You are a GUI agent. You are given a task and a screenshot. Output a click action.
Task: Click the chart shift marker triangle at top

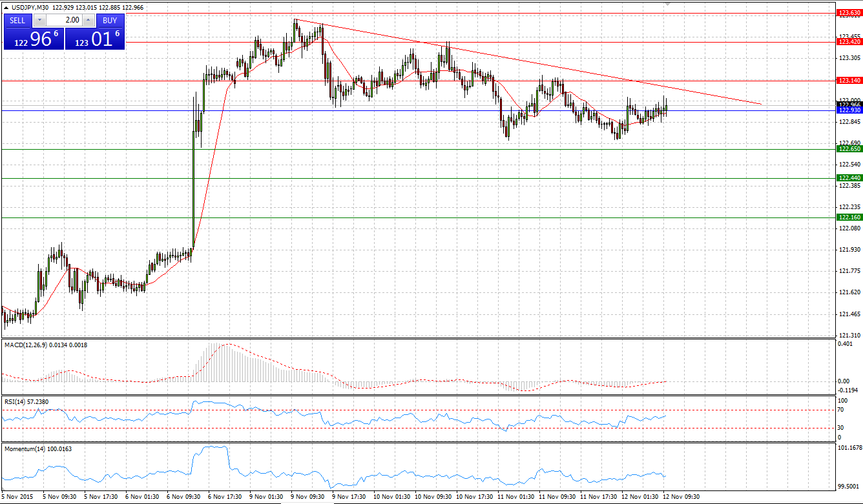pyautogui.click(x=668, y=4)
